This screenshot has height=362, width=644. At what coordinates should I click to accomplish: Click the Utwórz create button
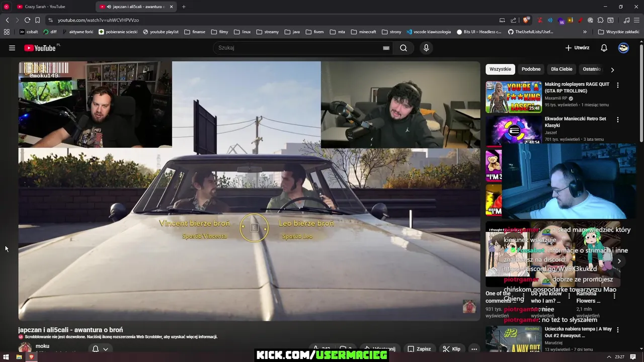(577, 48)
